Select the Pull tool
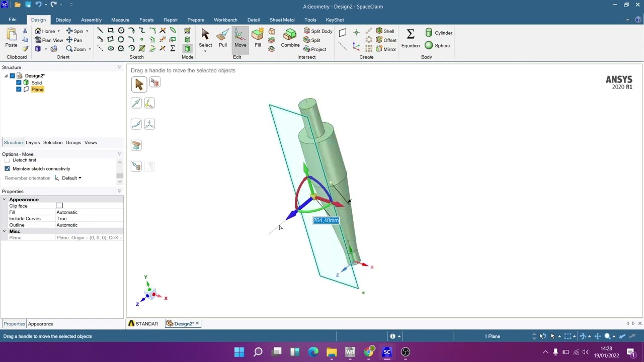The width and height of the screenshot is (644, 362). tap(222, 38)
